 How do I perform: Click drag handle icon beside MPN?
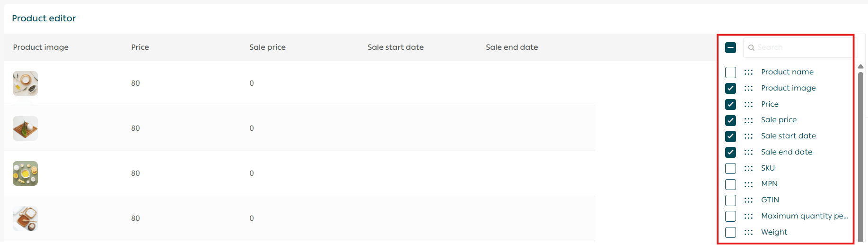point(748,184)
